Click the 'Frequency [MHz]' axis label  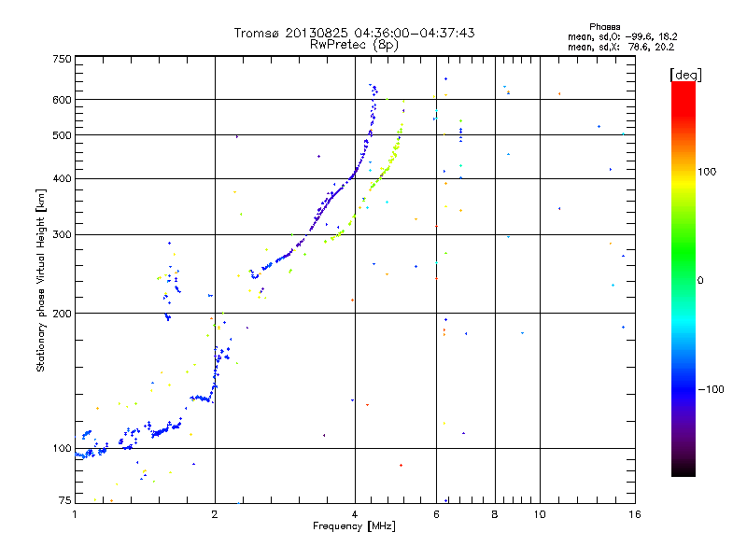[354, 526]
